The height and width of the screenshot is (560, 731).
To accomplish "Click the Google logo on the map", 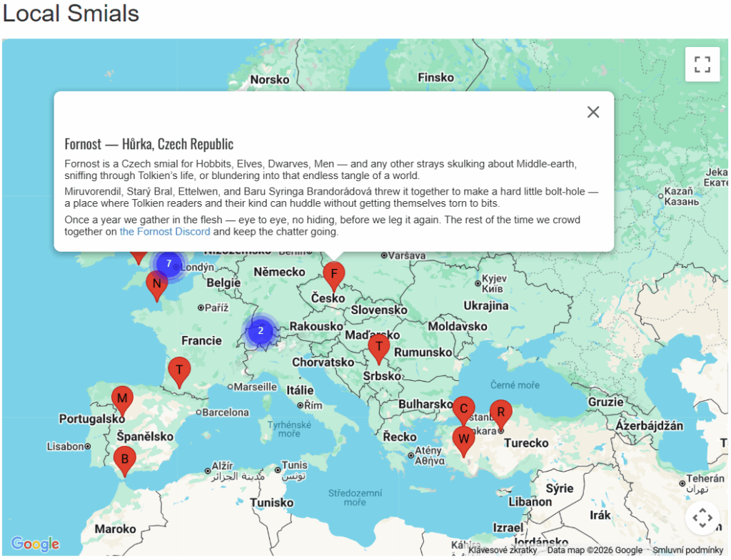I will click(35, 544).
